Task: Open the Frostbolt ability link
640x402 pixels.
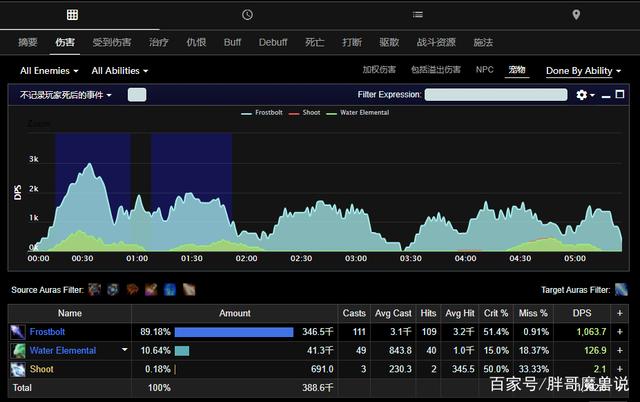Action: tap(47, 331)
